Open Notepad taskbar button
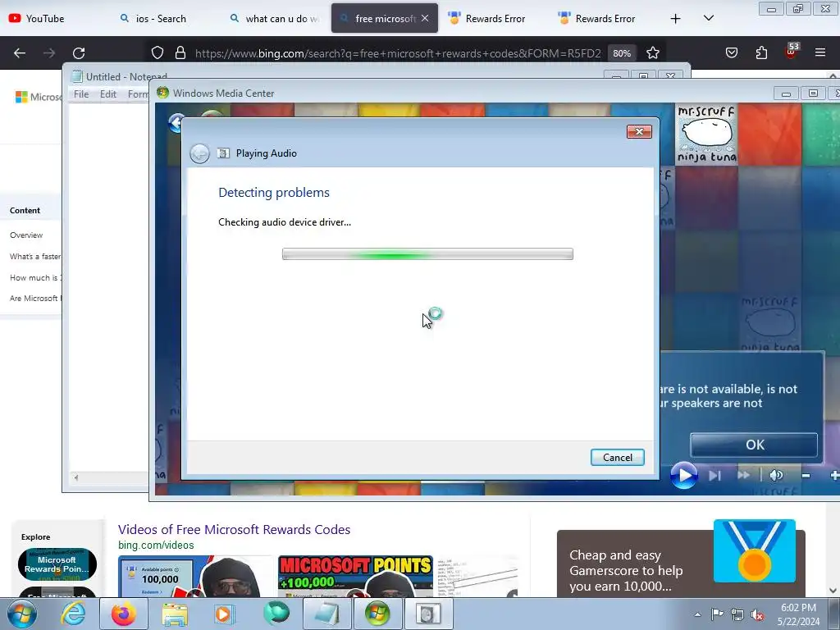Screen dimensions: 840x630 pos(326,614)
